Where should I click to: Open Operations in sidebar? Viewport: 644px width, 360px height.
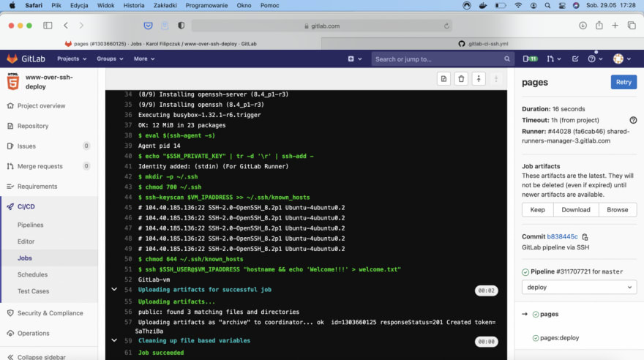33,334
